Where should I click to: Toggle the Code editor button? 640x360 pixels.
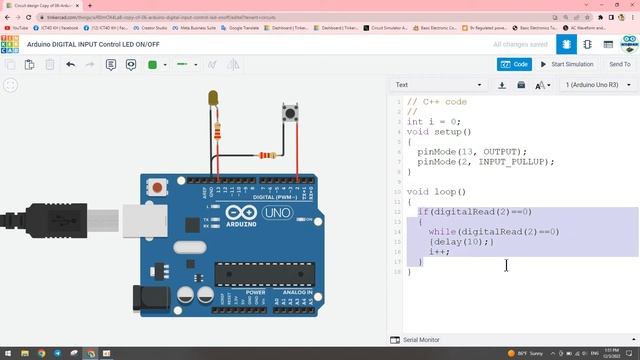514,64
